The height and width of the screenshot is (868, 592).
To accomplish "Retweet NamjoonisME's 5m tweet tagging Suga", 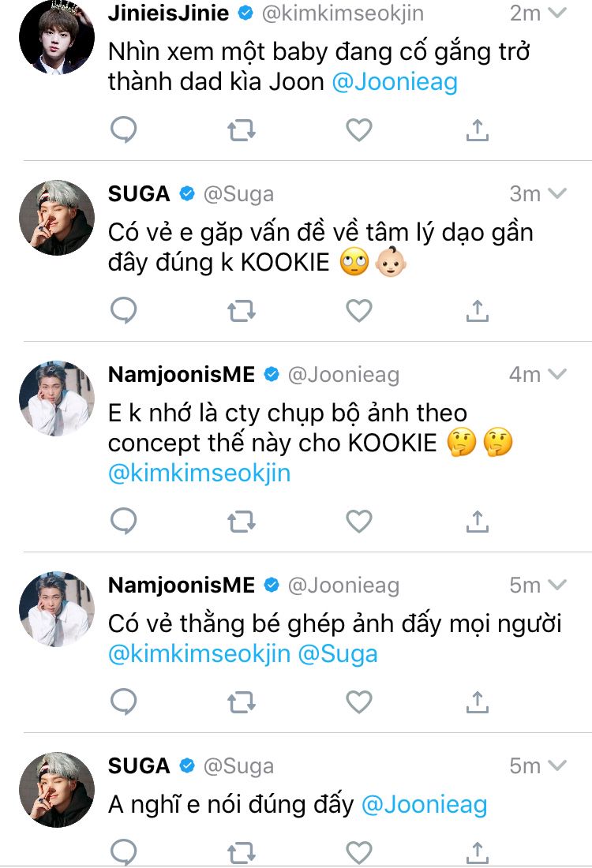I will (242, 701).
